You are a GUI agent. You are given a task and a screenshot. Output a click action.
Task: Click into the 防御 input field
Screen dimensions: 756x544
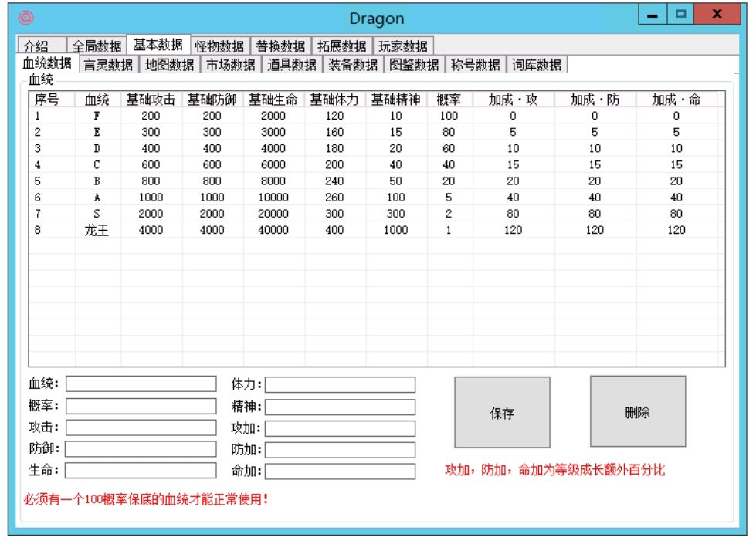tap(141, 449)
